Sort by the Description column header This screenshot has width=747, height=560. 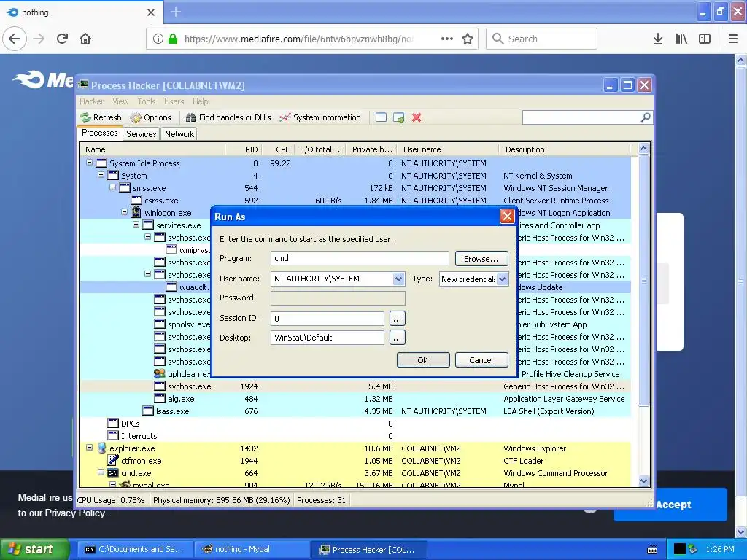point(565,149)
